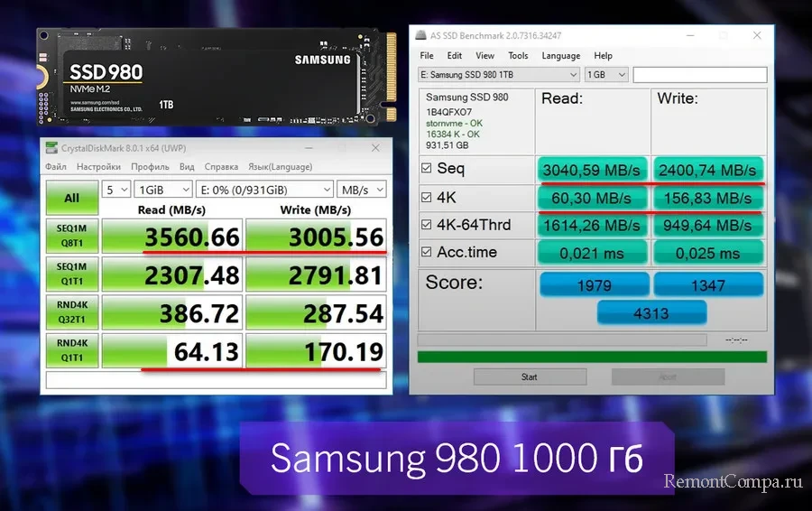Image resolution: width=812 pixels, height=511 pixels.
Task: Click the 1614,26 MB/s 4K-64Thrd read result
Action: pyautogui.click(x=592, y=226)
